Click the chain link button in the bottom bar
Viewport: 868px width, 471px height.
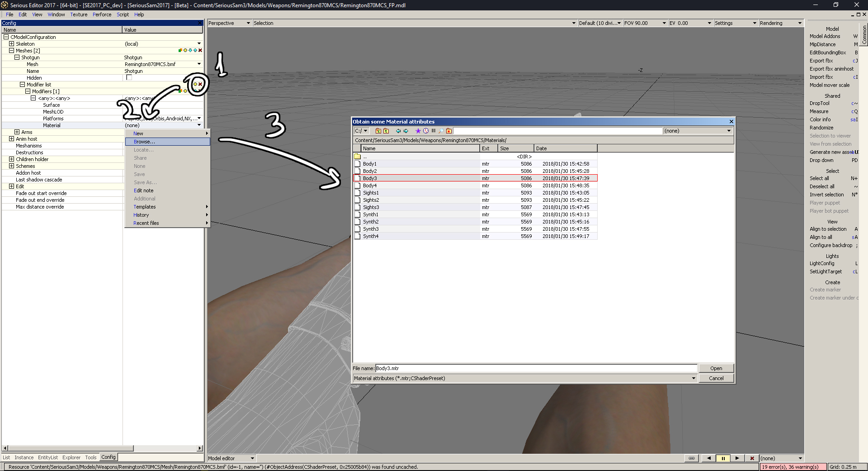(692, 458)
